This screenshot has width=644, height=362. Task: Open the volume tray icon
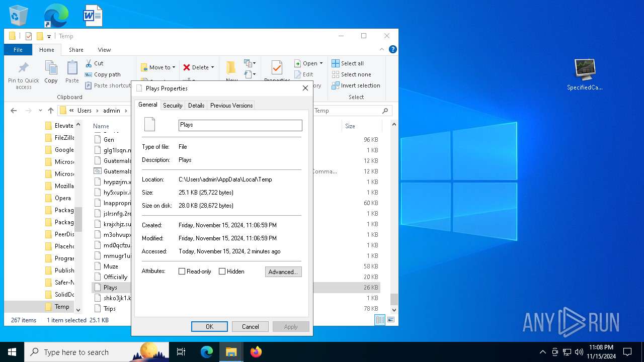tap(579, 352)
